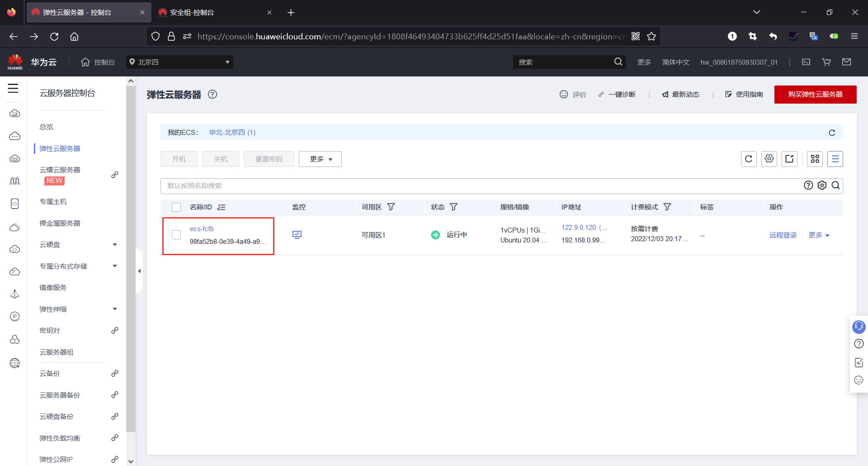This screenshot has height=466, width=868.
Task: Refresh the server list table
Action: point(749,159)
